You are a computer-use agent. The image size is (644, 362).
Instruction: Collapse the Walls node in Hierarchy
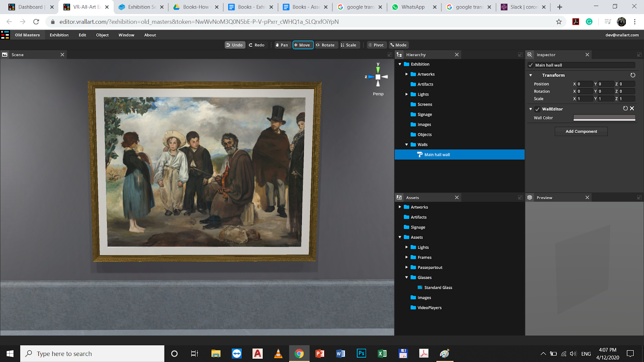[x=407, y=145]
